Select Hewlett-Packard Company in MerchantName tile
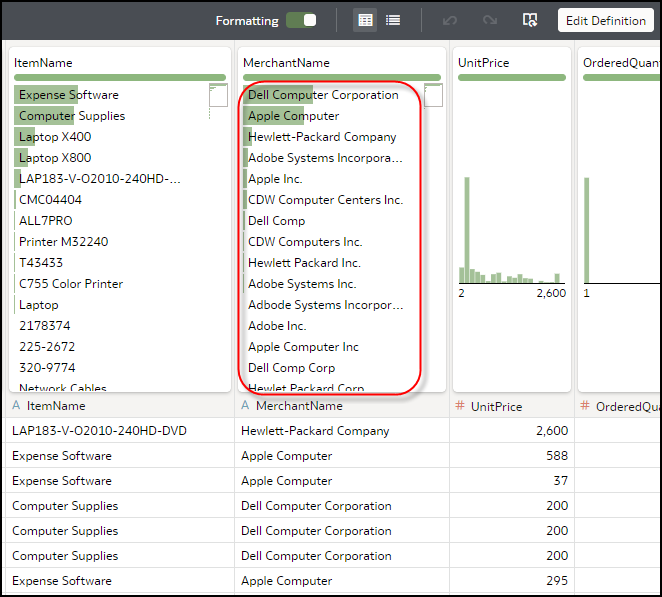Image resolution: width=662 pixels, height=597 pixels. 322,137
